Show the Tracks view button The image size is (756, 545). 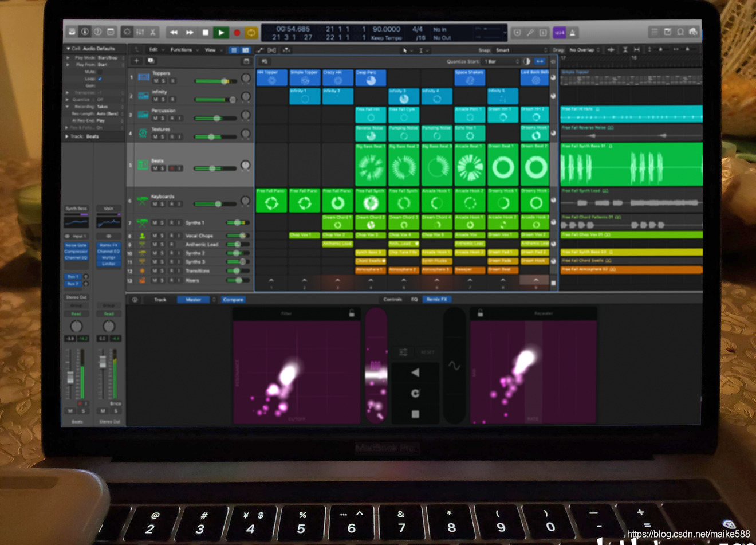pos(245,50)
